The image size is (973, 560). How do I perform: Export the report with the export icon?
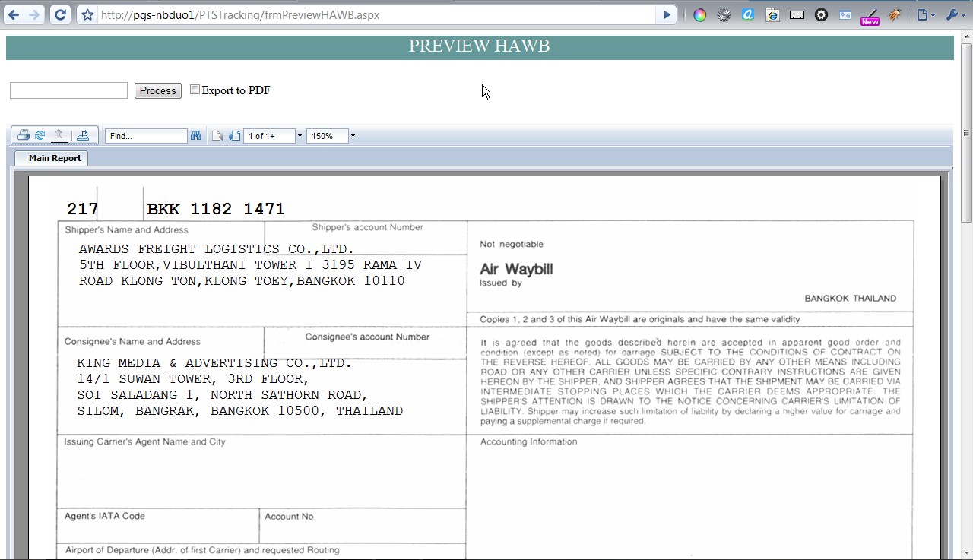point(83,135)
